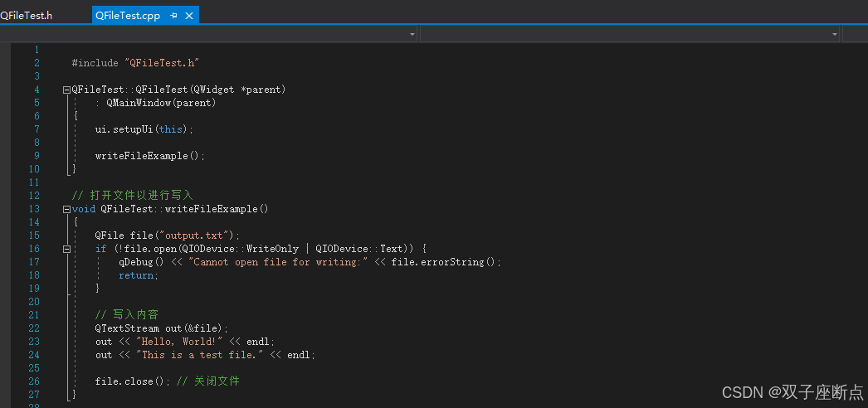Click writeFileExample() call on line 9
The image size is (868, 408).
coord(147,156)
